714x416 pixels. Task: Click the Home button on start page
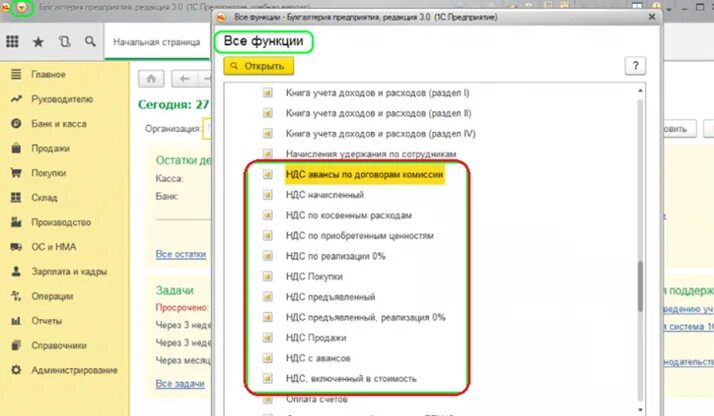point(151,79)
